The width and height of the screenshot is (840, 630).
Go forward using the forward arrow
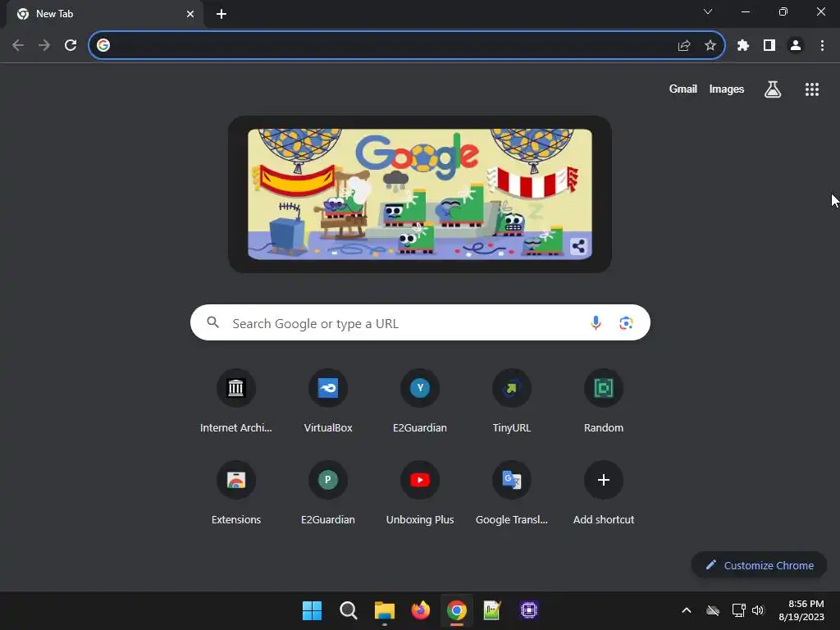(x=44, y=46)
